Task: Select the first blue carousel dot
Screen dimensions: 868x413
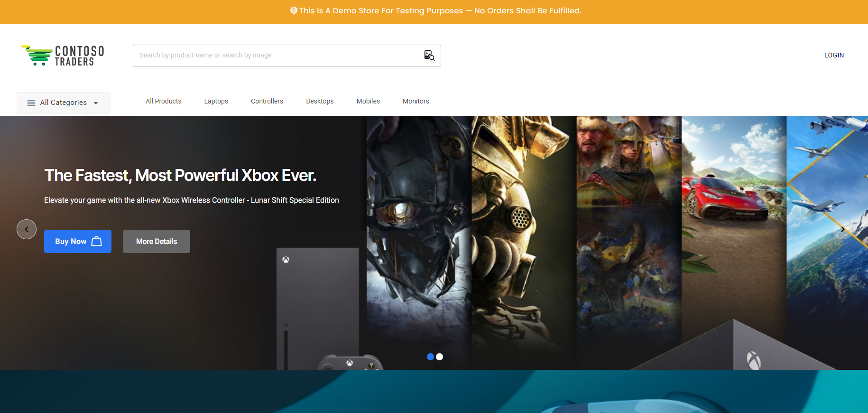Action: (430, 357)
